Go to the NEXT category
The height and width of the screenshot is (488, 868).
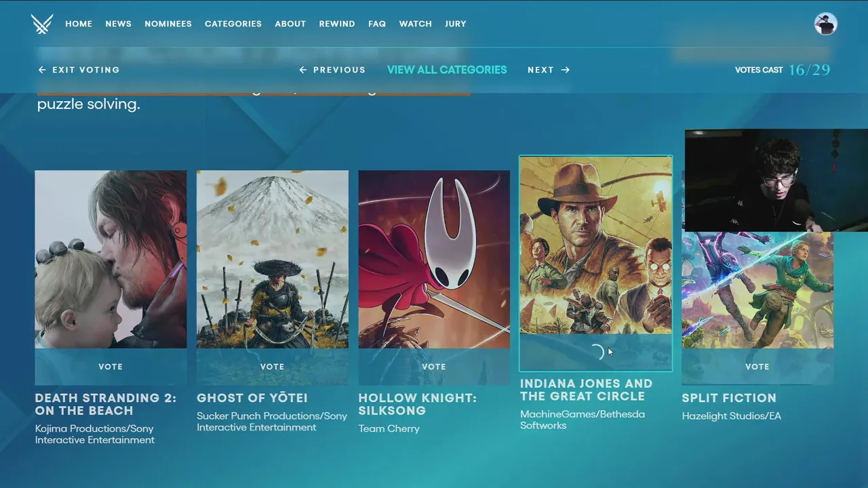[549, 70]
